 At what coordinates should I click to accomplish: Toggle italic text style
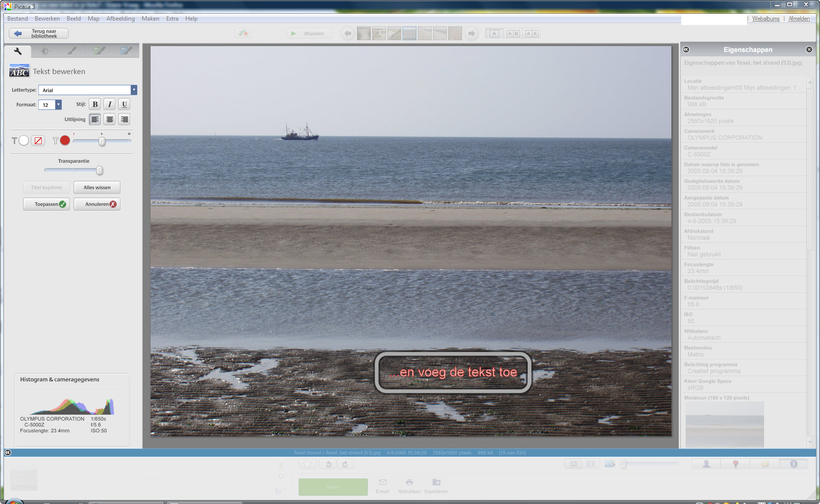110,104
